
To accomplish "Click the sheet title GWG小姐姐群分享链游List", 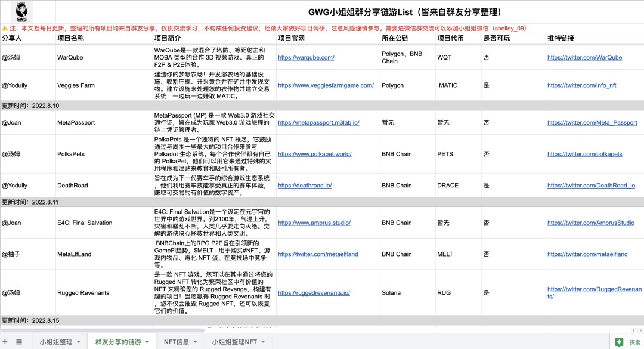I will point(405,12).
